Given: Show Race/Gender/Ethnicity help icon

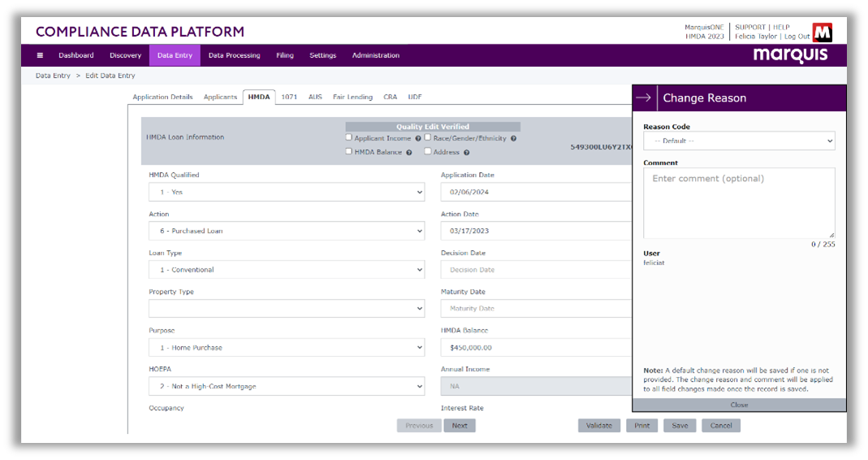Looking at the screenshot, I should click(x=514, y=138).
